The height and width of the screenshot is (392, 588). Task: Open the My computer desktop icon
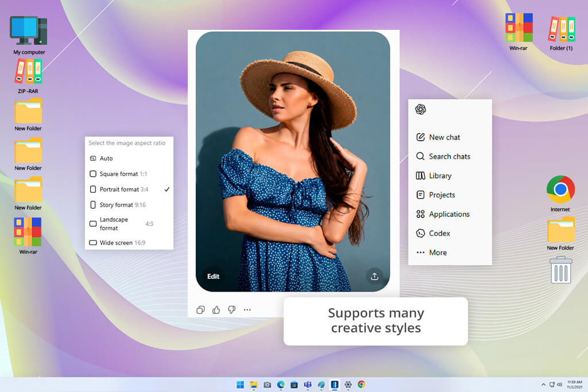29,35
